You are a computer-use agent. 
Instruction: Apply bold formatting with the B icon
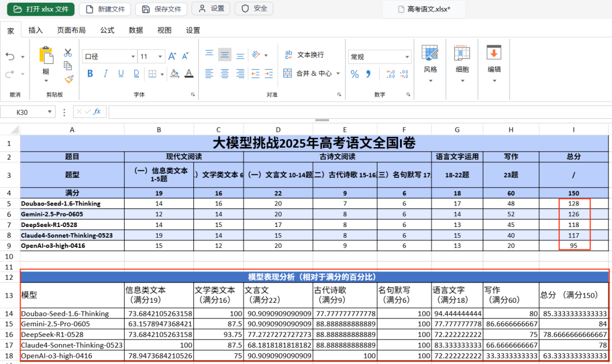(x=90, y=74)
